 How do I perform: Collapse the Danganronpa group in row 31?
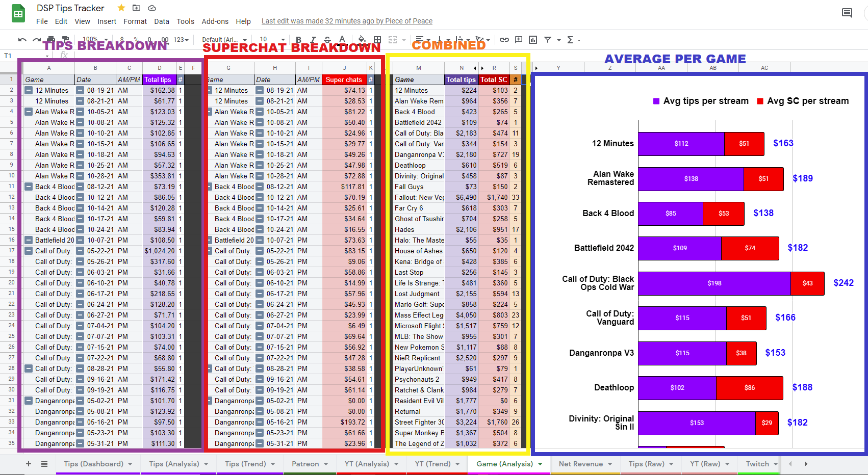point(29,401)
